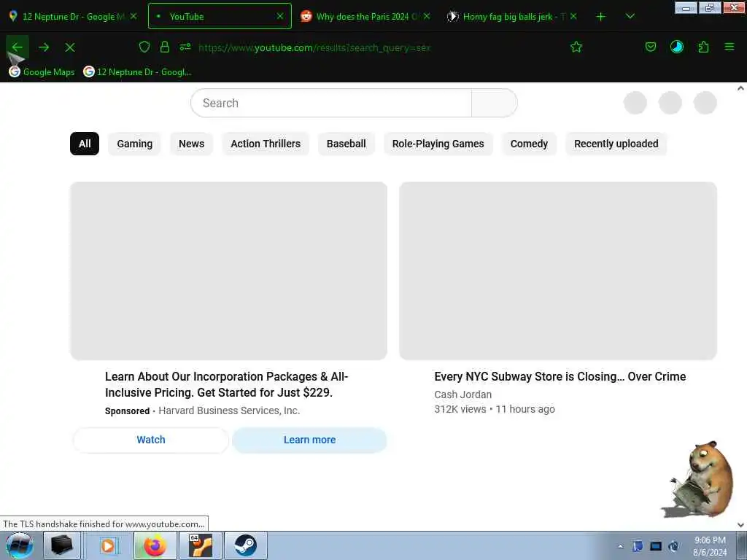Click the rightmost tray icon beside the clock
Image resolution: width=747 pixels, height=560 pixels.
(x=673, y=546)
